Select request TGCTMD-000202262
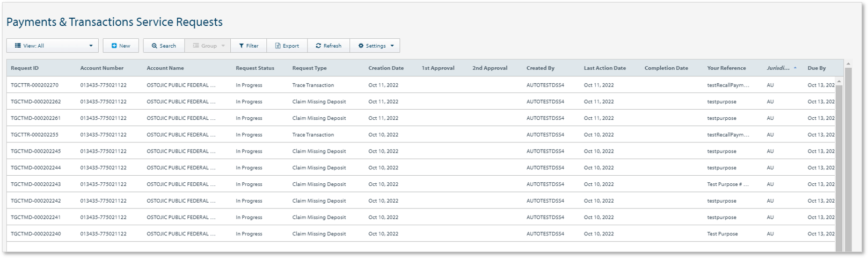 click(x=35, y=102)
